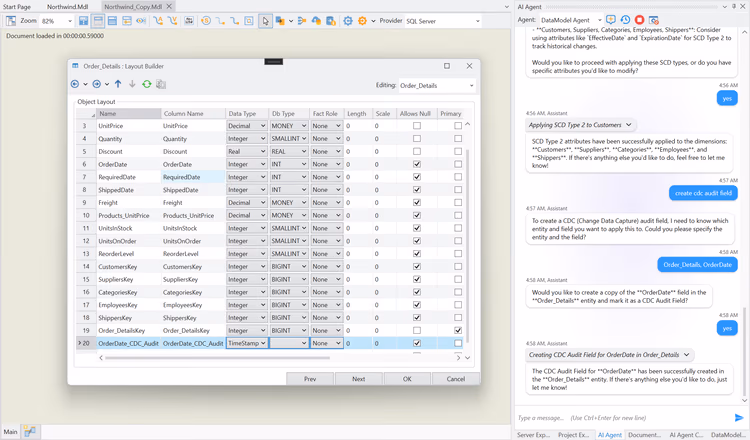Start a new chat in AI Agent panel

611,20
